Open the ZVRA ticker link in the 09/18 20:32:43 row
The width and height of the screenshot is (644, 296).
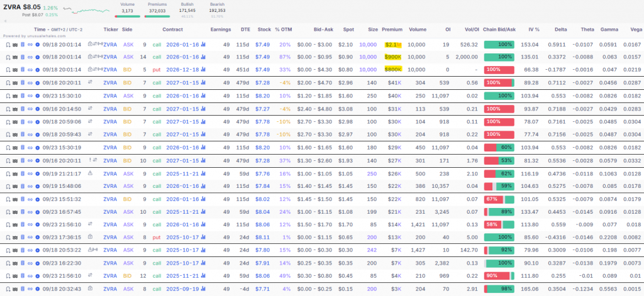coord(110,289)
